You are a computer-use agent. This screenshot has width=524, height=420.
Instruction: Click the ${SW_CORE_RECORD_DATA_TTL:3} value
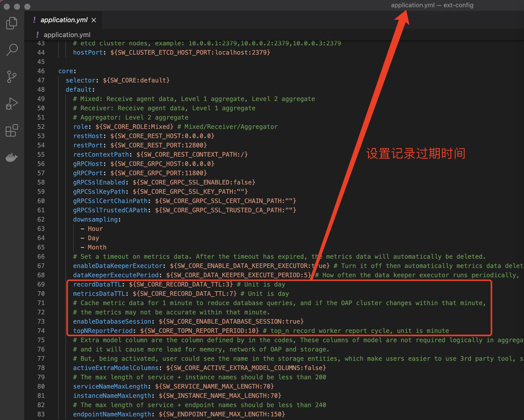click(x=181, y=284)
